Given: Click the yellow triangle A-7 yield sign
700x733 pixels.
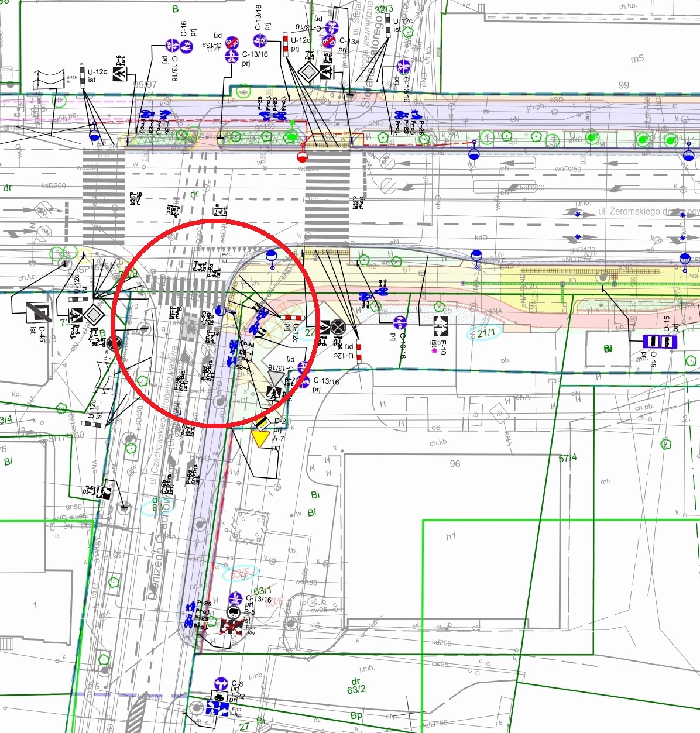Looking at the screenshot, I should [260, 439].
